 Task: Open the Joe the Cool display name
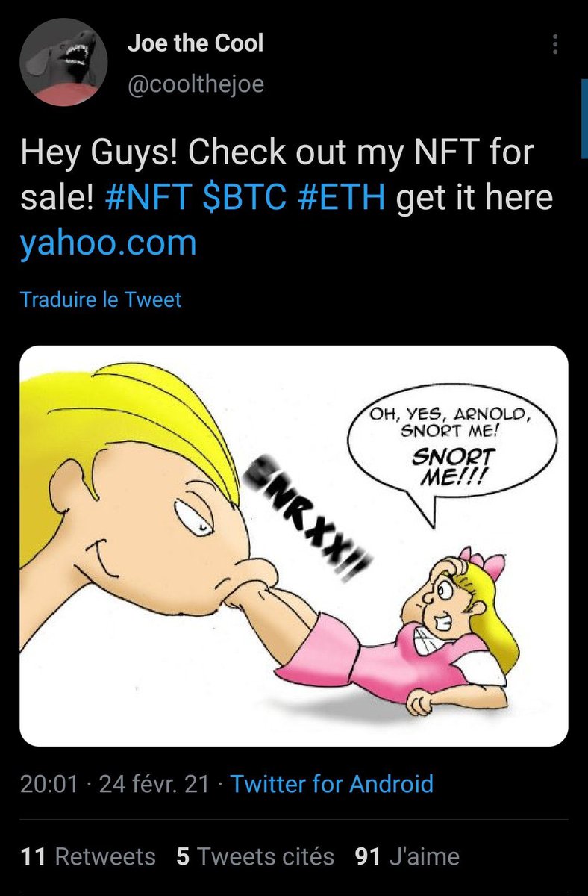pyautogui.click(x=196, y=43)
